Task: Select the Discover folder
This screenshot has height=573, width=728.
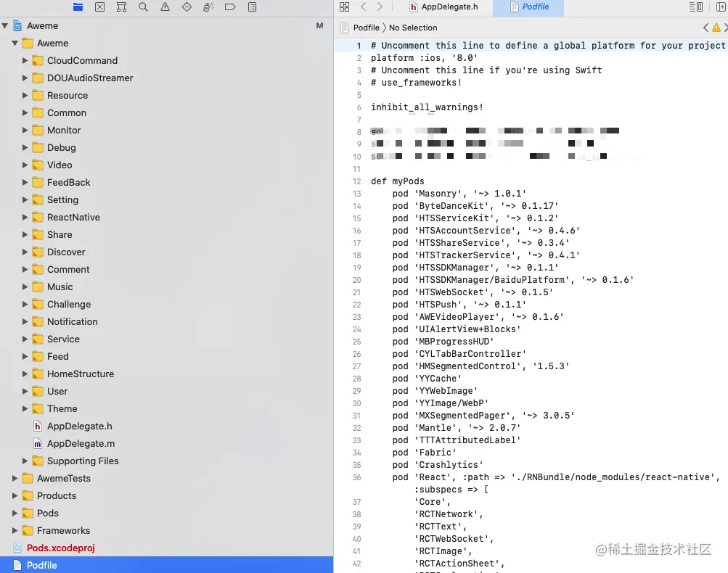Action: 66,252
